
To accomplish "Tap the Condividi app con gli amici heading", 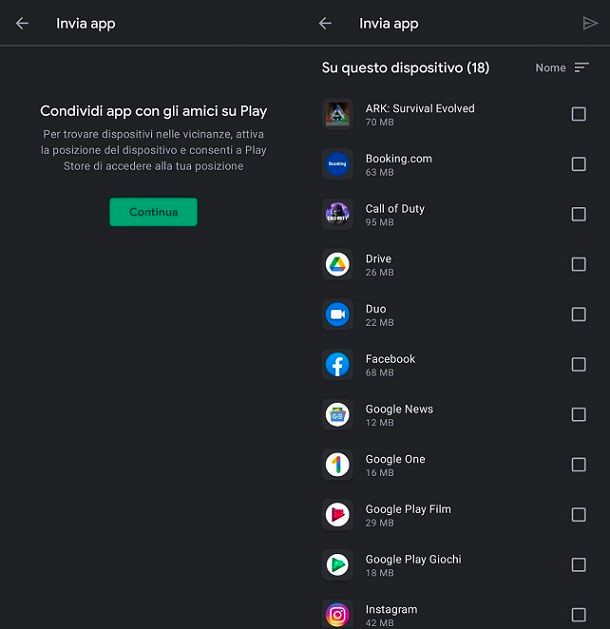I will point(153,111).
